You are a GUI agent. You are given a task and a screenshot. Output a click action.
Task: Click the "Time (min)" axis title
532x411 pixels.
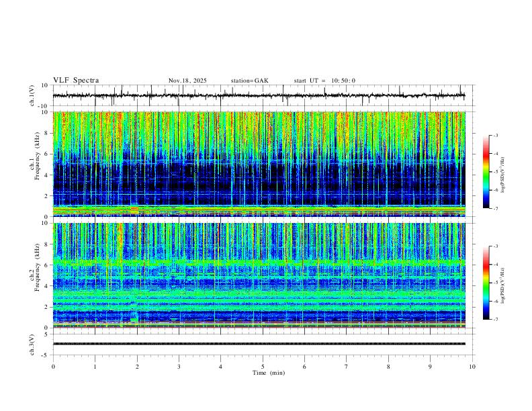pyautogui.click(x=269, y=373)
